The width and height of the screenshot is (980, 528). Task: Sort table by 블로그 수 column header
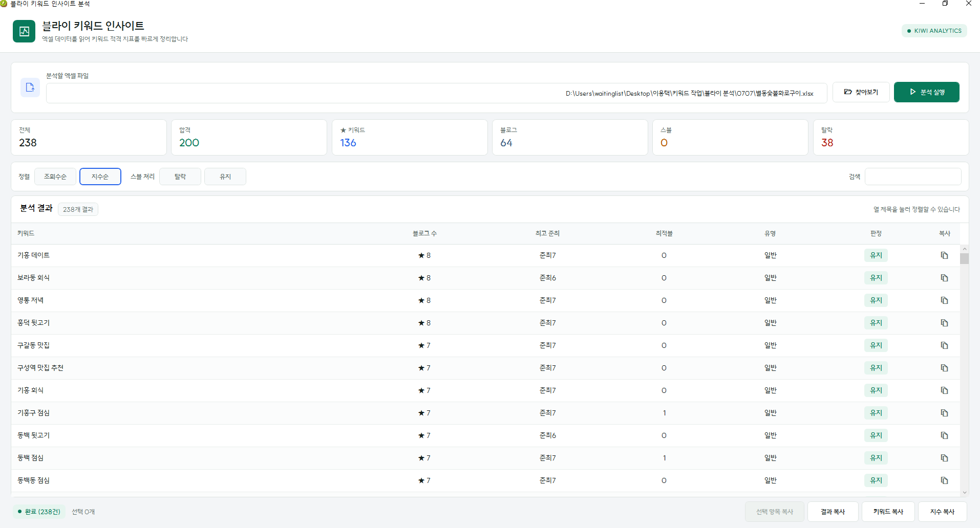tap(424, 233)
